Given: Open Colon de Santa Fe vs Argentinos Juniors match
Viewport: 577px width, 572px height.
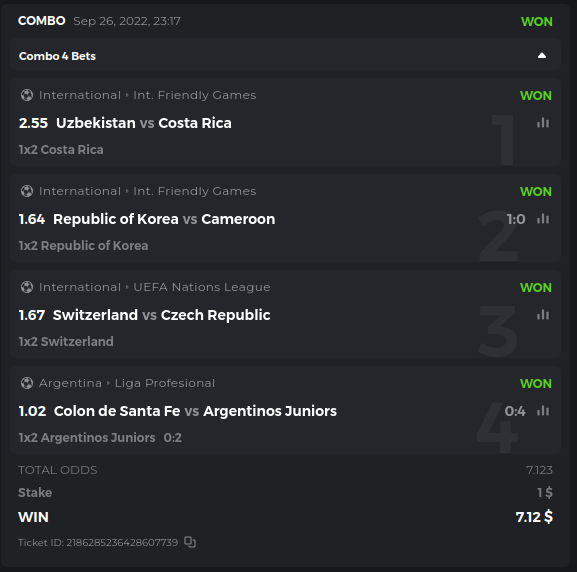Looking at the screenshot, I should 195,411.
